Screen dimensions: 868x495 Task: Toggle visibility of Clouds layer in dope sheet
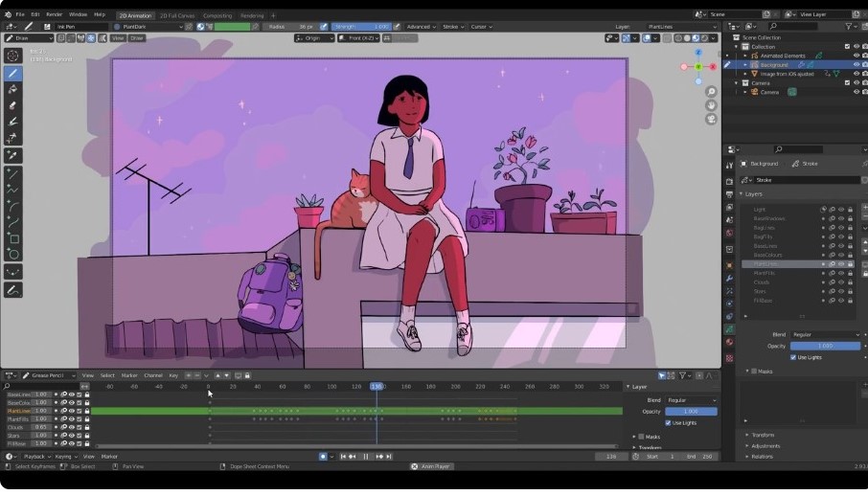click(72, 427)
